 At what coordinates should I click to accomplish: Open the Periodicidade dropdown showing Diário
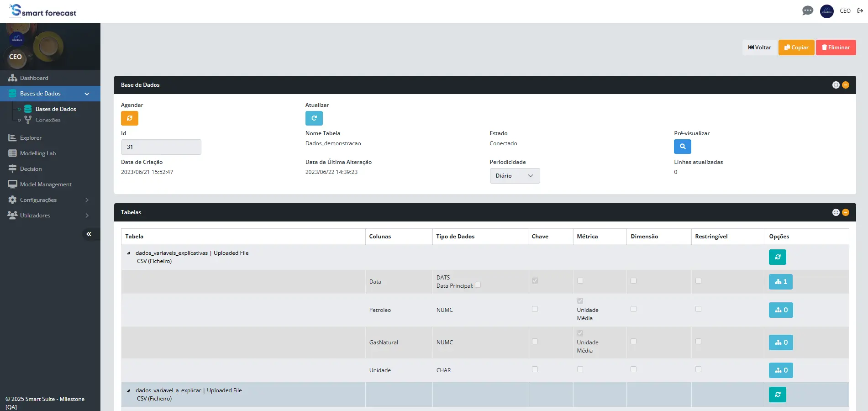click(515, 176)
